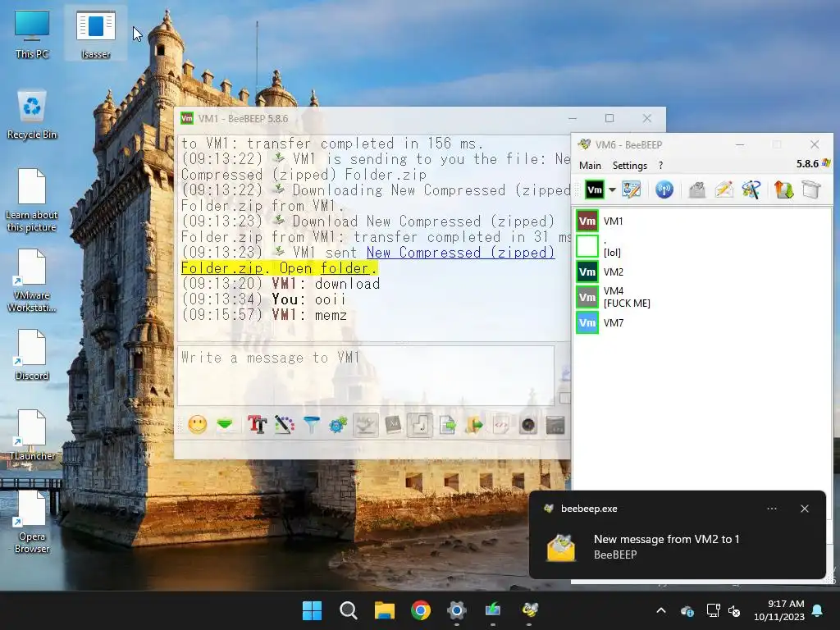Click the dark rightmost icon in chat toolbar
840x630 pixels.
(x=555, y=426)
